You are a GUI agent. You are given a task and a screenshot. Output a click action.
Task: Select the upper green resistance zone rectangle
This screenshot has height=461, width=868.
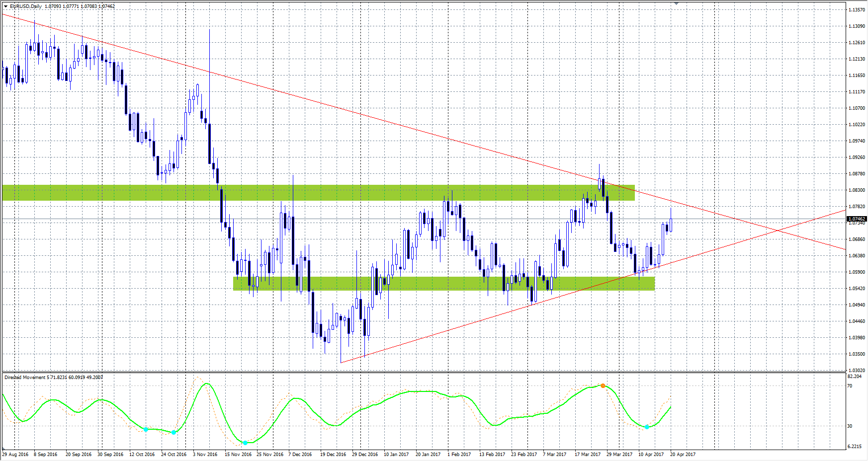[318, 193]
